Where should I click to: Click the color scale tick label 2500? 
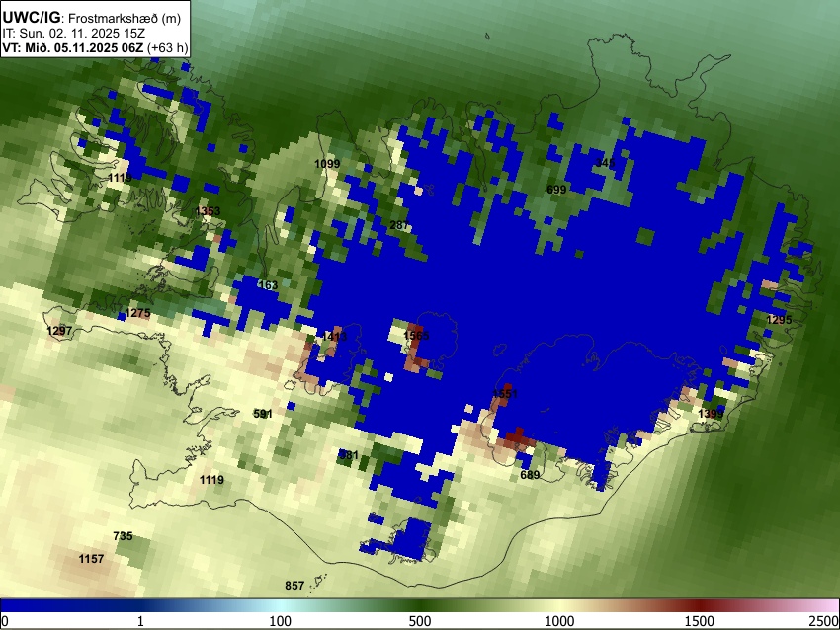[824, 621]
